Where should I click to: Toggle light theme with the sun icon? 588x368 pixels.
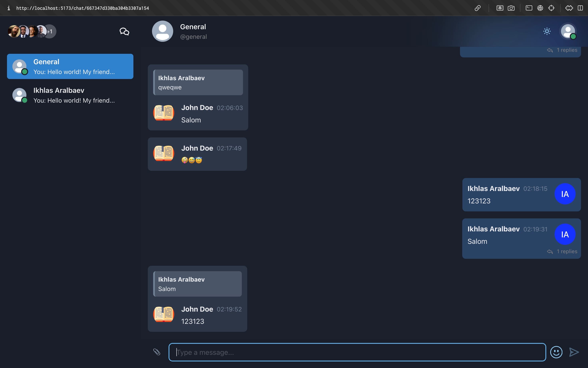(547, 31)
